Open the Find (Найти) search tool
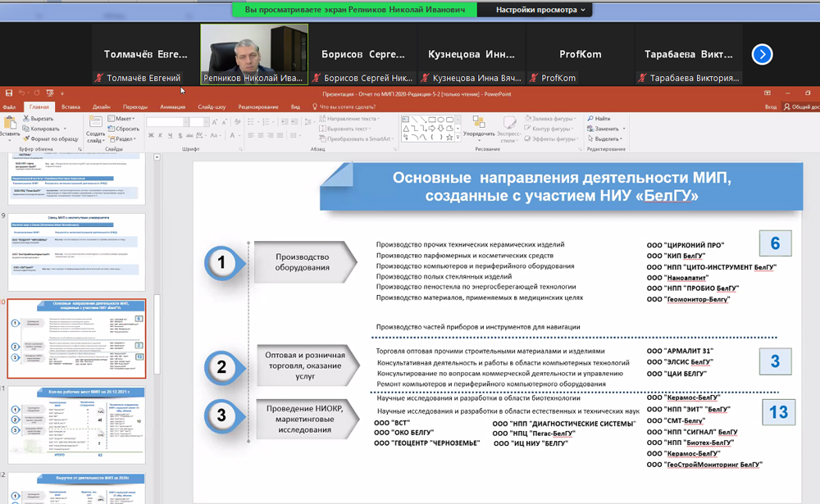The image size is (820, 504). [x=598, y=119]
